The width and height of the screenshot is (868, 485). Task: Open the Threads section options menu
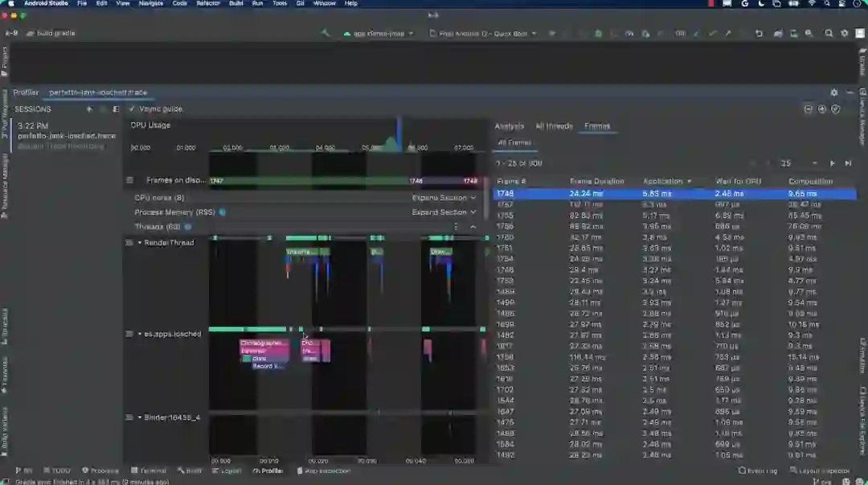tap(456, 227)
